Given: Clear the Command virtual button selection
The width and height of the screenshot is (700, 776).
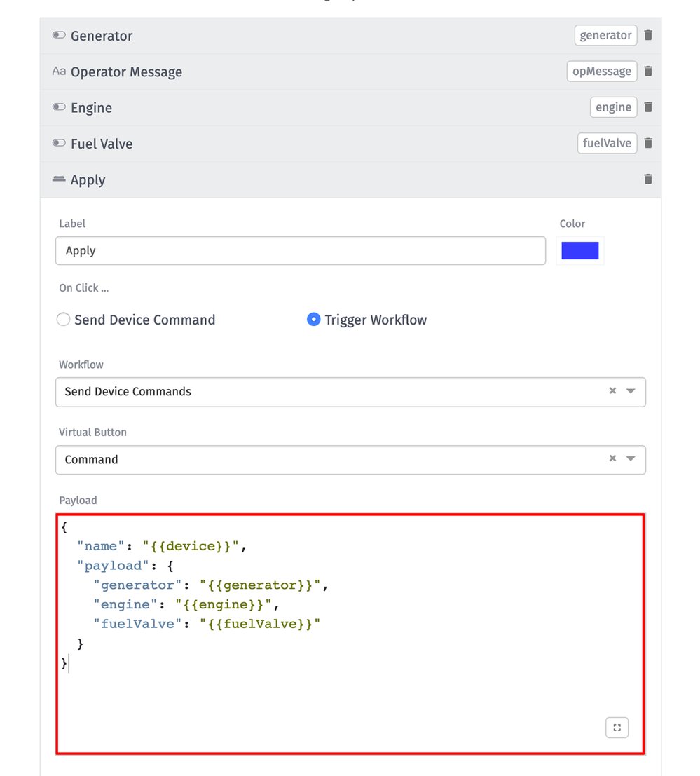Looking at the screenshot, I should 612,460.
